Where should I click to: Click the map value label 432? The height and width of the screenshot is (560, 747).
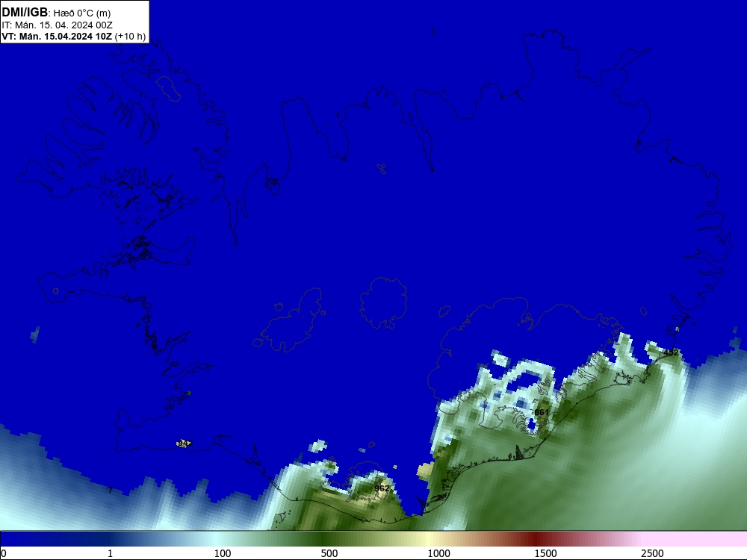(672, 352)
